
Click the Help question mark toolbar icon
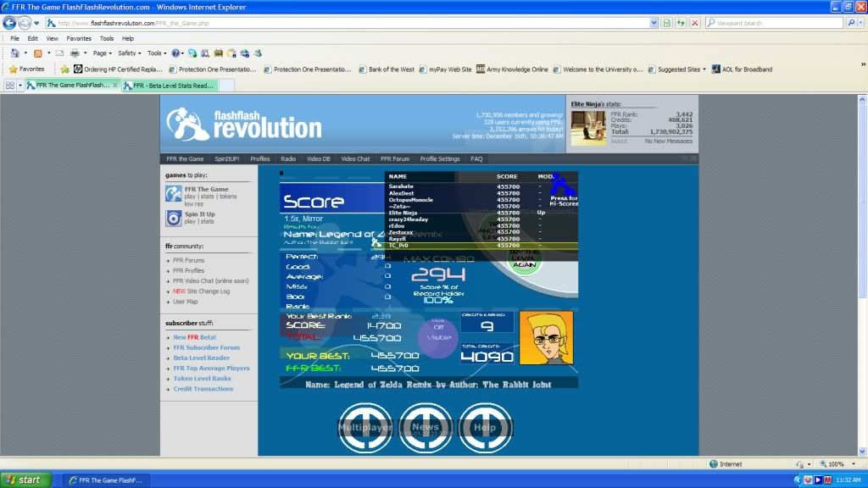[175, 53]
